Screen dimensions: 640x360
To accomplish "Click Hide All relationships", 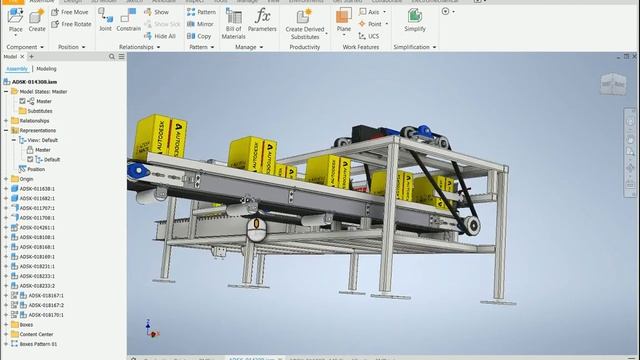I will pyautogui.click(x=160, y=36).
